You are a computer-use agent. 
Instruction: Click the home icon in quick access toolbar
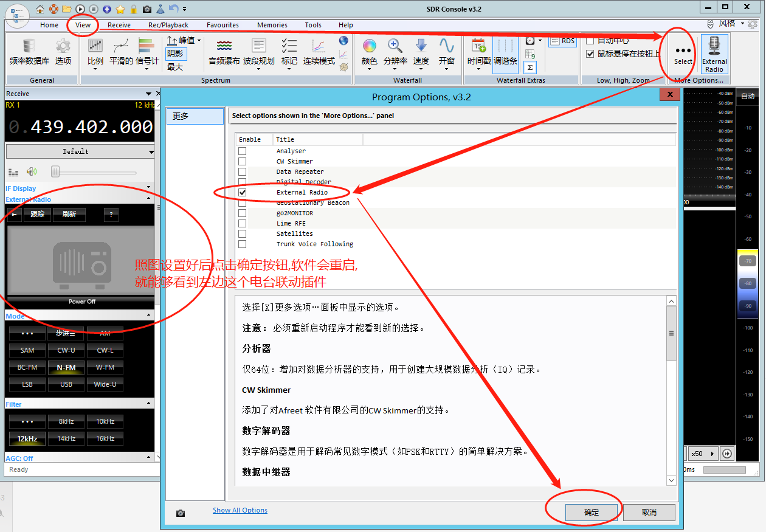pyautogui.click(x=40, y=9)
